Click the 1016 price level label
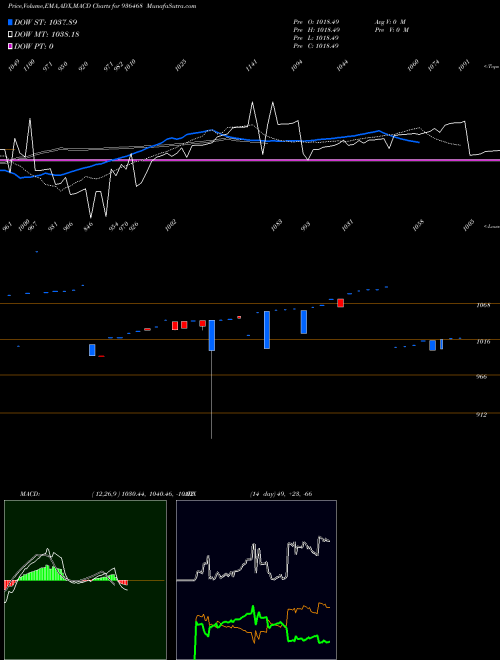Viewport: 500px width, 660px height. tap(483, 342)
